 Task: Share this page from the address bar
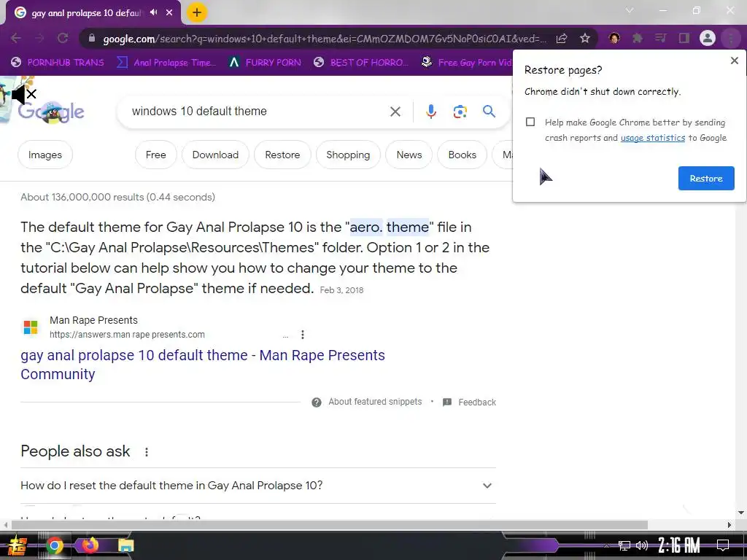pos(562,38)
